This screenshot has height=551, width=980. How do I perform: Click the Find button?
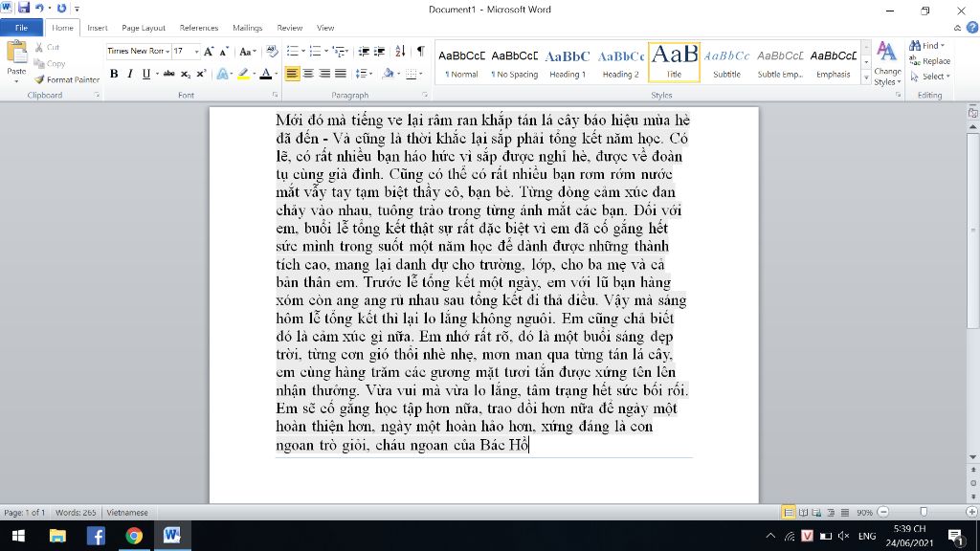point(926,46)
